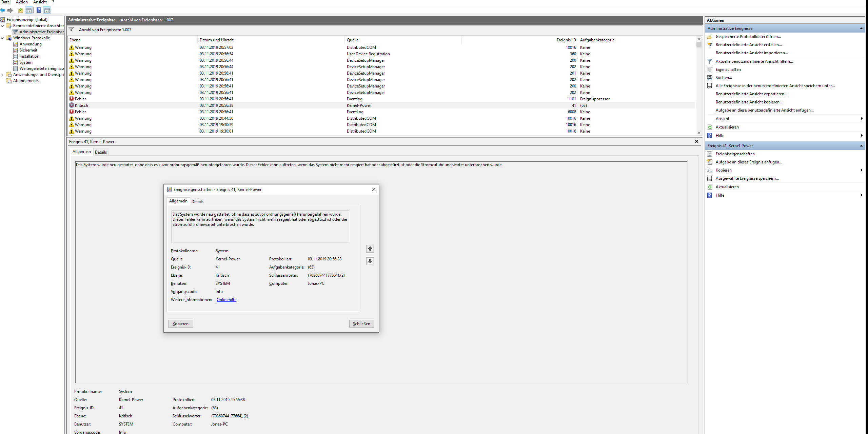
Task: Click the Schließen button
Action: pyautogui.click(x=361, y=324)
